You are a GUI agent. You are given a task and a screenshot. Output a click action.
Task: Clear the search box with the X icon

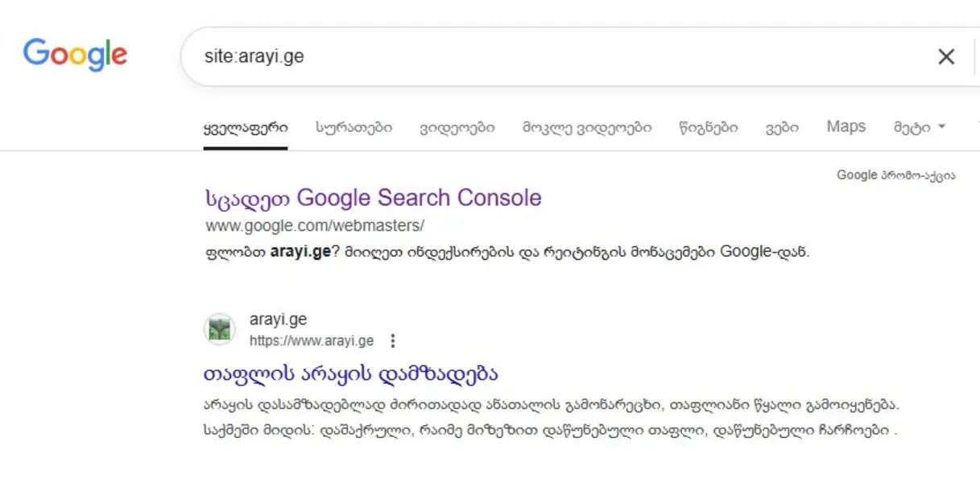pos(946,56)
